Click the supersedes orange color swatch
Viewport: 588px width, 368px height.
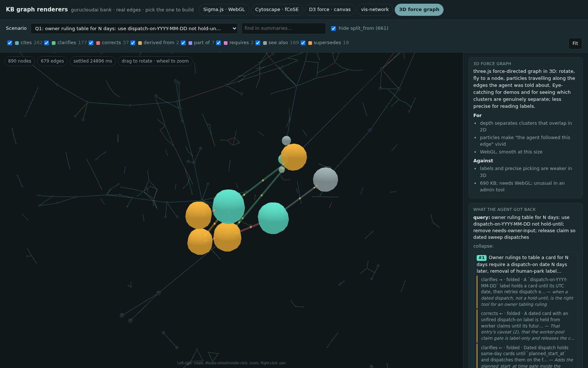[x=310, y=43]
